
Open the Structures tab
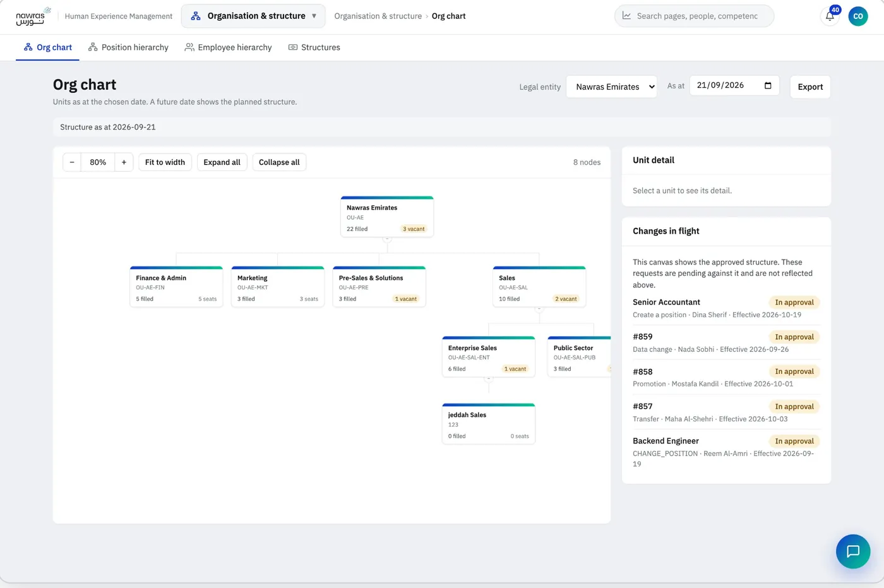tap(314, 47)
